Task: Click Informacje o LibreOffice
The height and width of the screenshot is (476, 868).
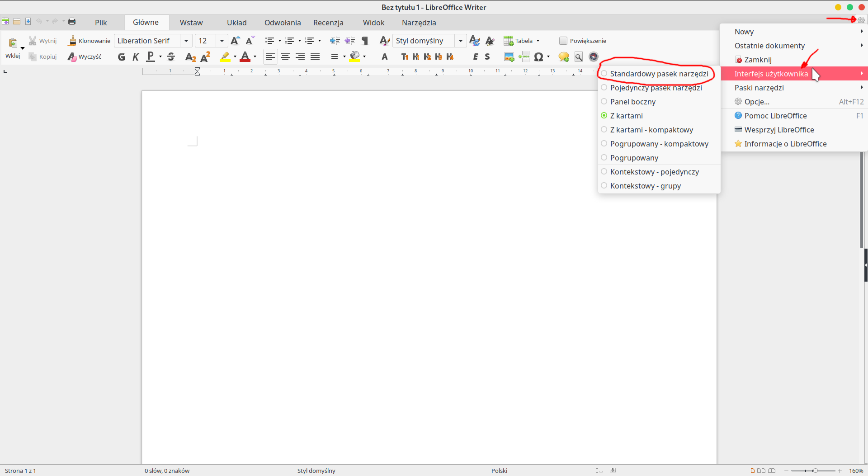Action: [794, 144]
